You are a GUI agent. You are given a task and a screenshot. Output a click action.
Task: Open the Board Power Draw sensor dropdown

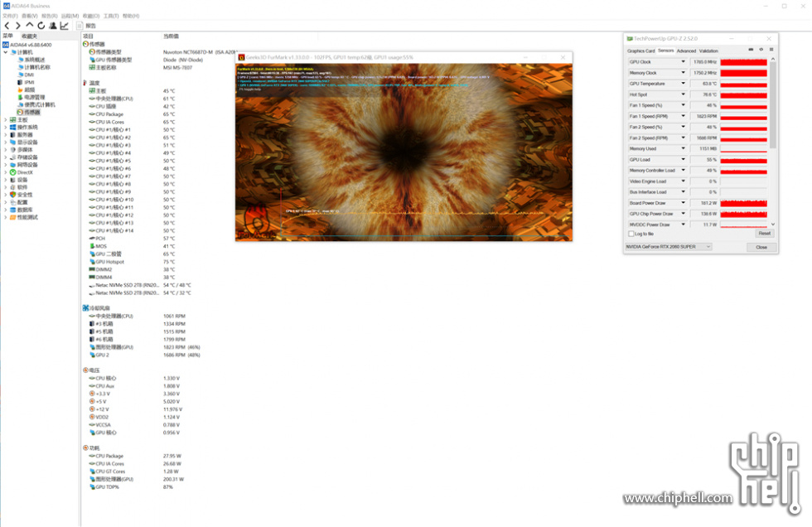coord(683,203)
